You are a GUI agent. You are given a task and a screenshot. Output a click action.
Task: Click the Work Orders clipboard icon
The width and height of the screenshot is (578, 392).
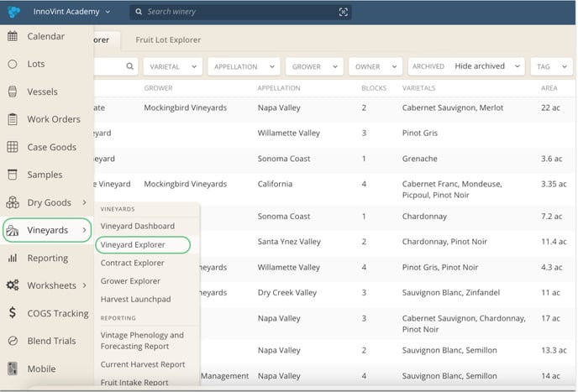[x=13, y=119]
